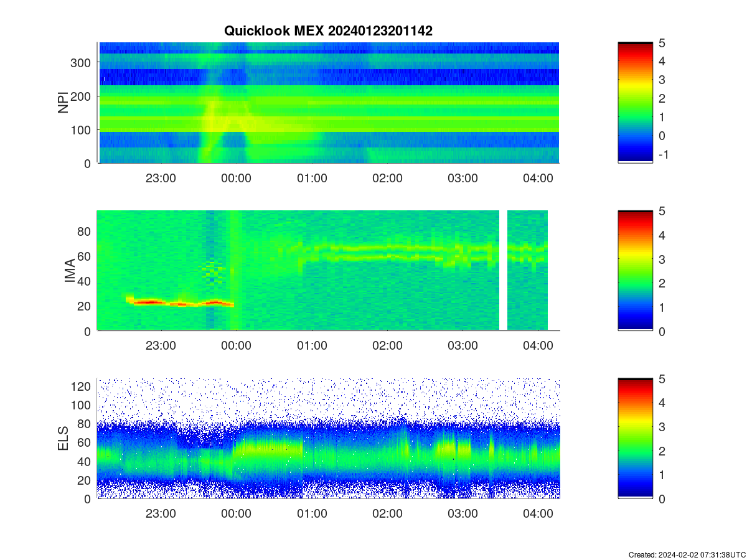Choose the 03:00 tick under the ELS panel
Viewport: 747px width, 560px height.
463,514
